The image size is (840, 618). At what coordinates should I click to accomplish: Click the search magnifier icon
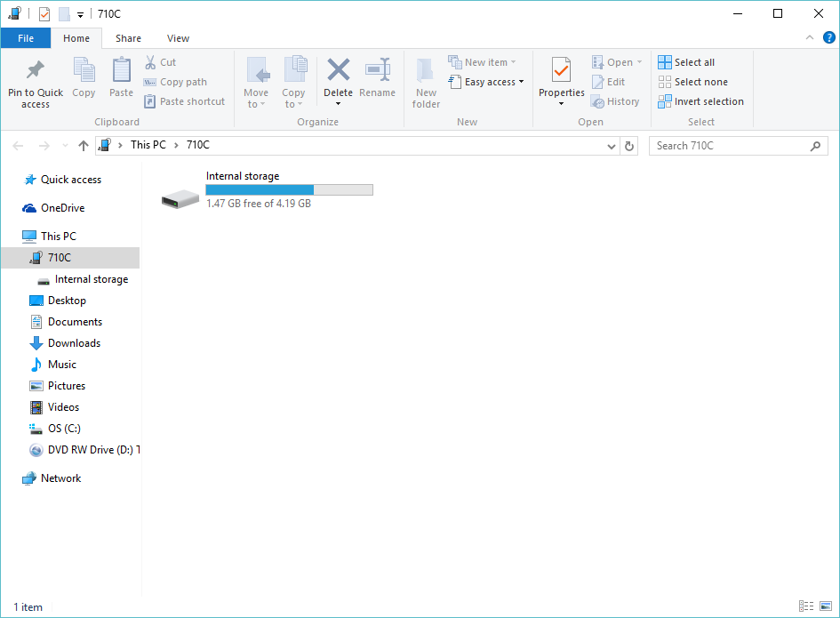coord(815,146)
